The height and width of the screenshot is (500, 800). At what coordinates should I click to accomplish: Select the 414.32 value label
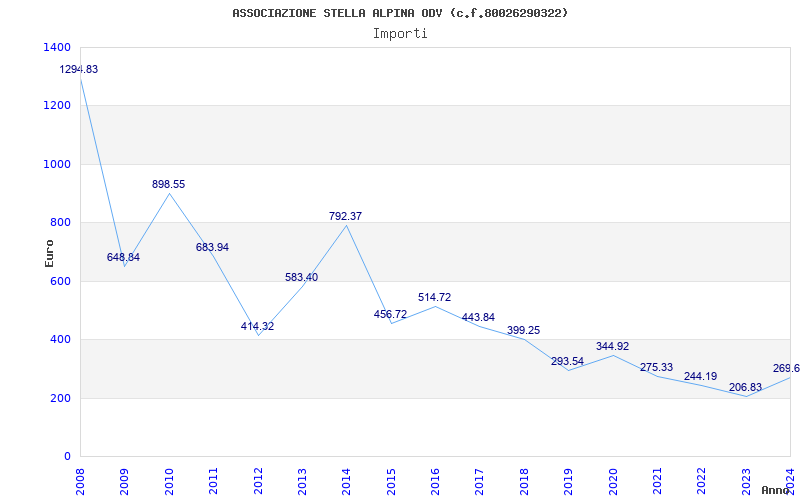tap(257, 327)
